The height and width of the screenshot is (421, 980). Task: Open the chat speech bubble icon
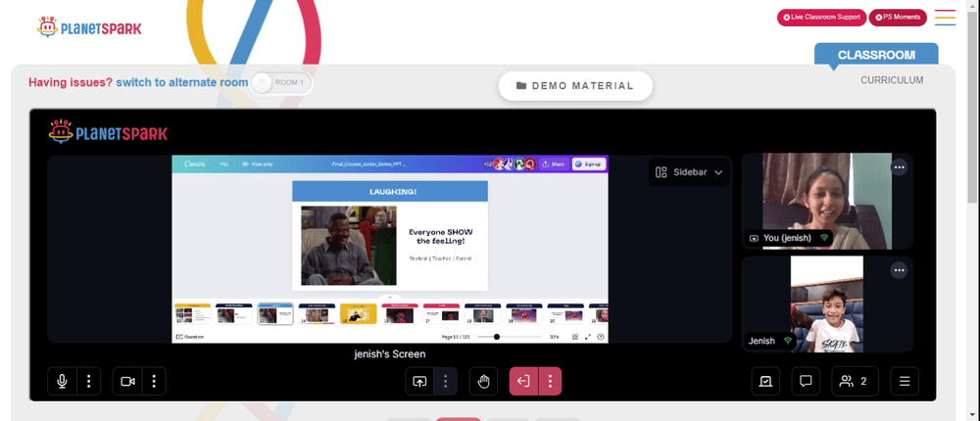click(x=806, y=381)
